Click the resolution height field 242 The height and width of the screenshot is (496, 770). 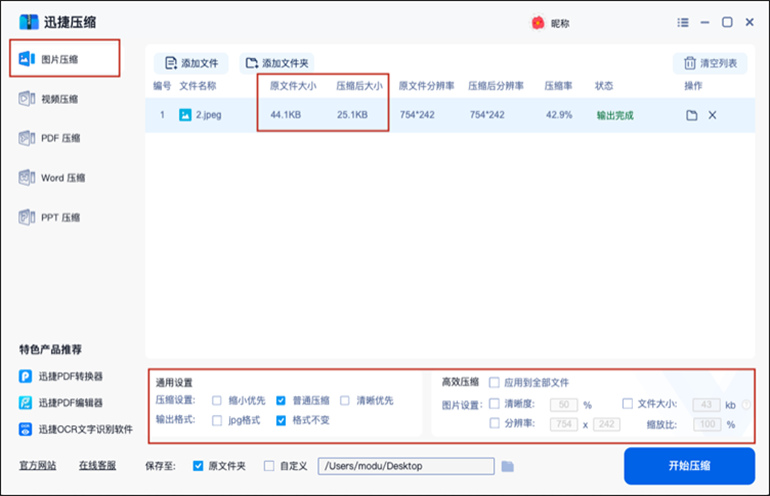(x=606, y=424)
